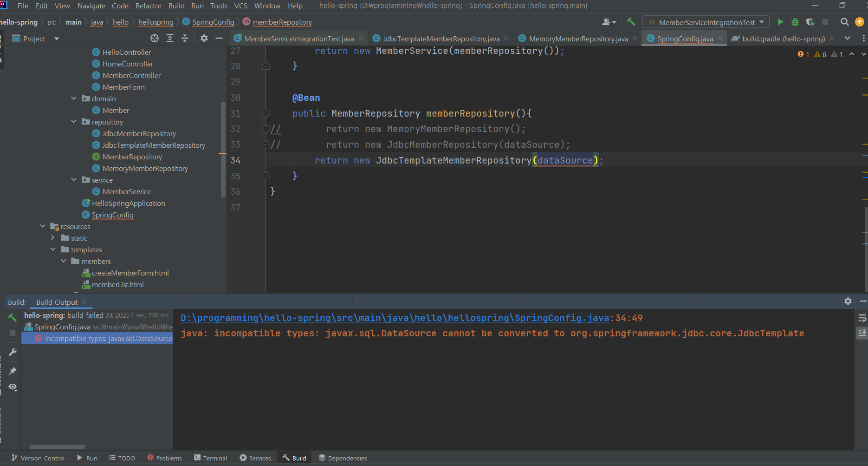The image size is (868, 466).
Task: Select memberList.html in project tree
Action: coord(117,284)
